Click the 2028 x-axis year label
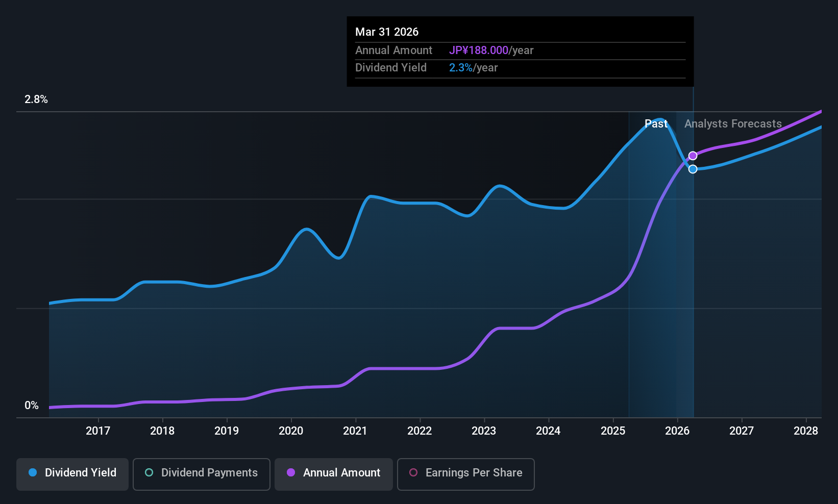Viewport: 838px width, 504px height. pyautogui.click(x=806, y=431)
